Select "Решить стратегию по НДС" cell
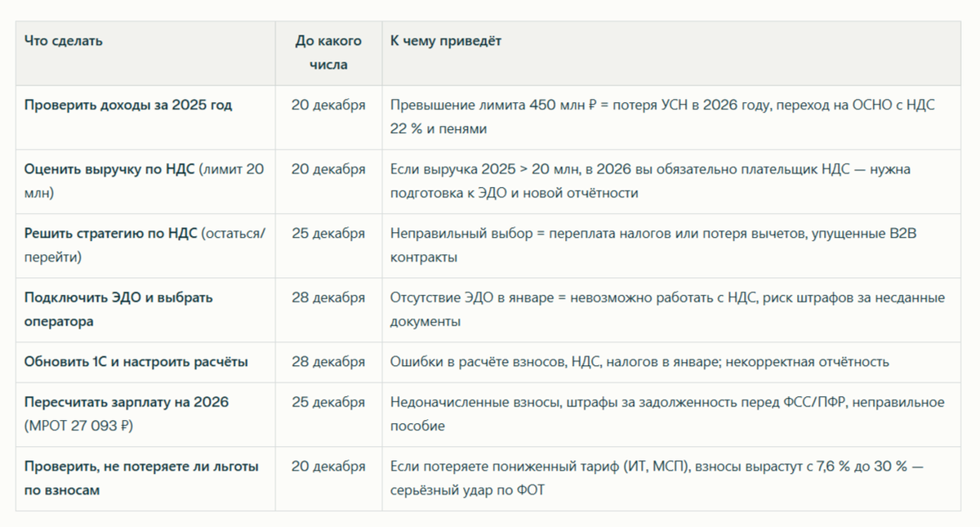Image resolution: width=980 pixels, height=527 pixels. [x=145, y=245]
